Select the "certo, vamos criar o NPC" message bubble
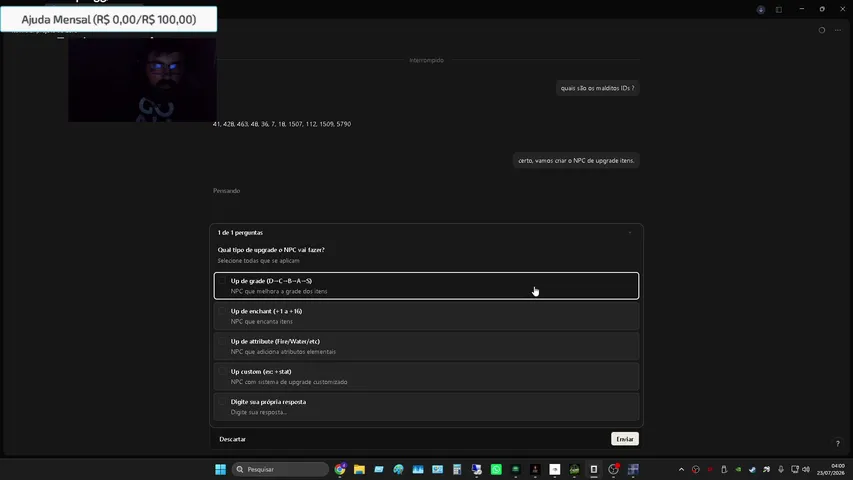The image size is (853, 480). click(x=576, y=161)
